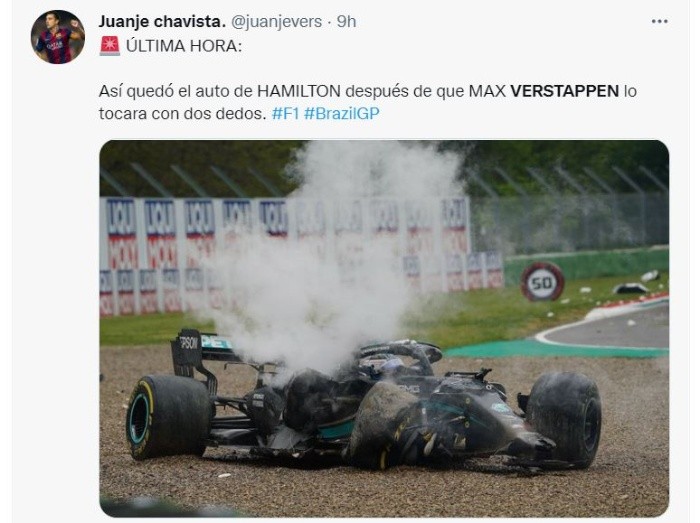Screen dimensions: 700x523
Task: Select the phrase 'tocara con dos dedos.'
Action: click(x=183, y=113)
